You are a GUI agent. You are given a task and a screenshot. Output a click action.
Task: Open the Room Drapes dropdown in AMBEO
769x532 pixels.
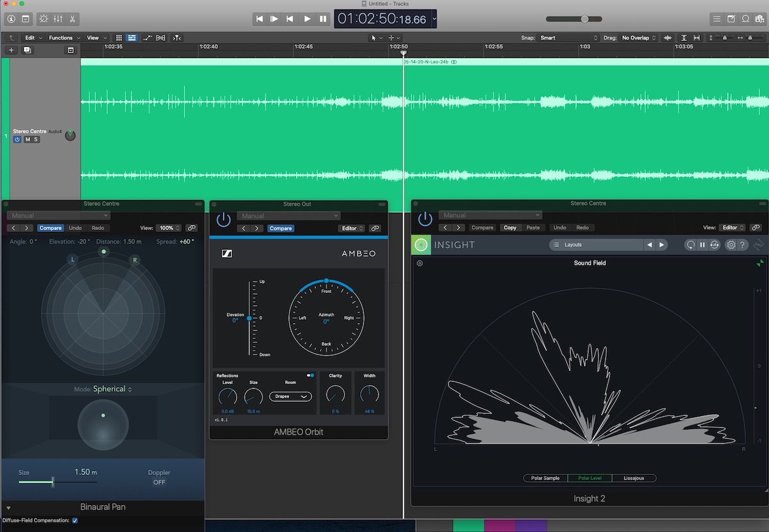click(x=290, y=396)
